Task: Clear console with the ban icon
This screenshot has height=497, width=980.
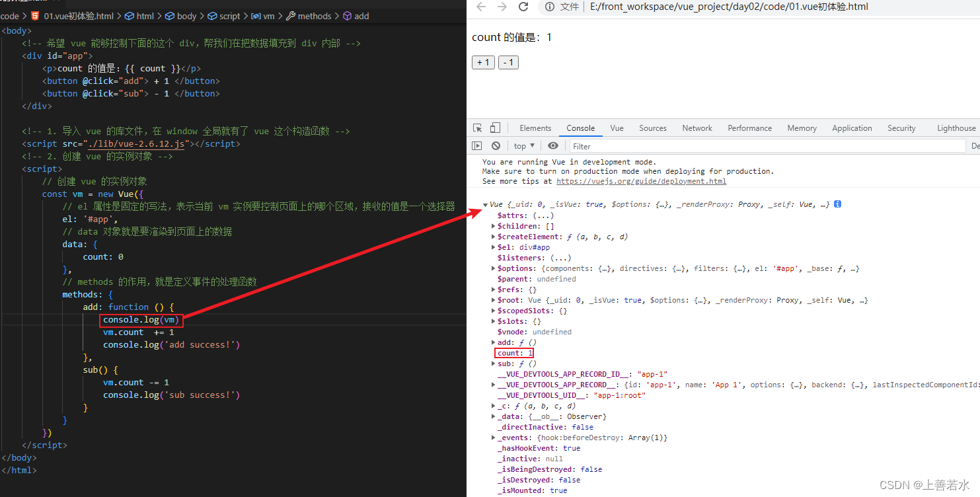Action: (496, 146)
